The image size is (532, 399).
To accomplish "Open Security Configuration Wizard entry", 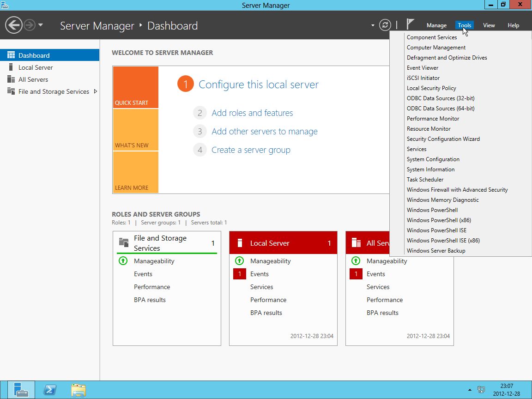I will 443,139.
